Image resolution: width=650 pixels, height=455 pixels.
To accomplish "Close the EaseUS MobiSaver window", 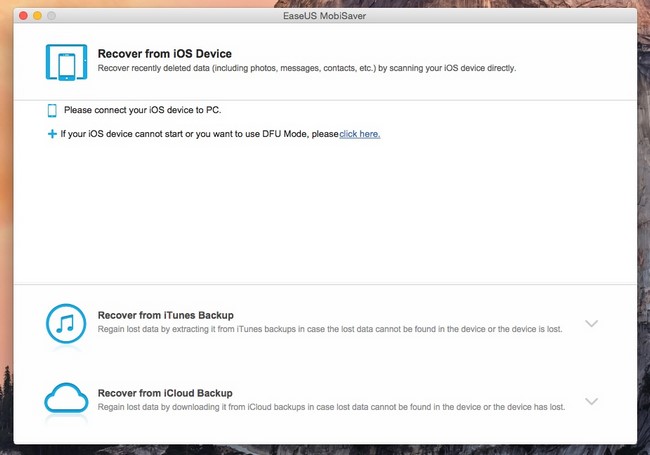I will pos(23,16).
